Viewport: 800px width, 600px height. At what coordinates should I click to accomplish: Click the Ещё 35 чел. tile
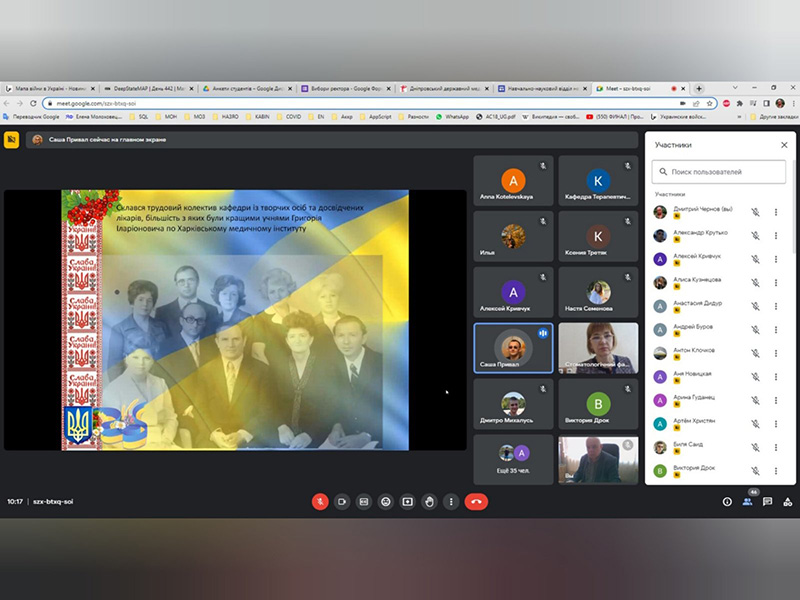(513, 460)
